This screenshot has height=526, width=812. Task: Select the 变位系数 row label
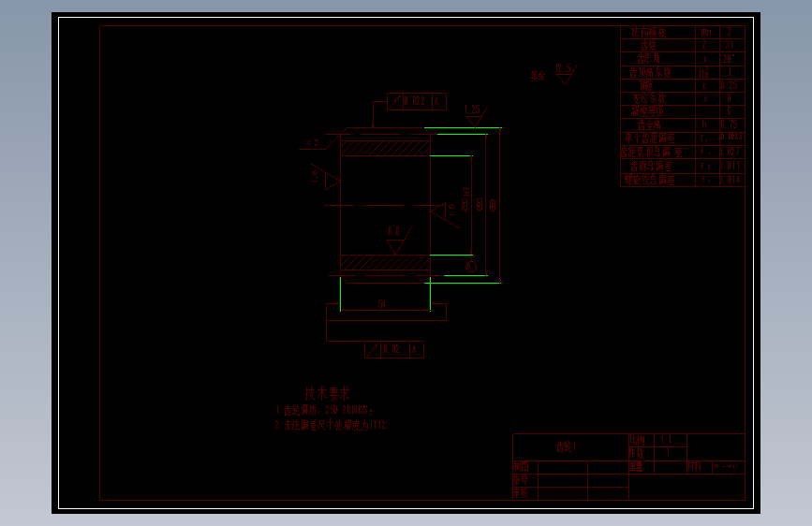(x=649, y=98)
